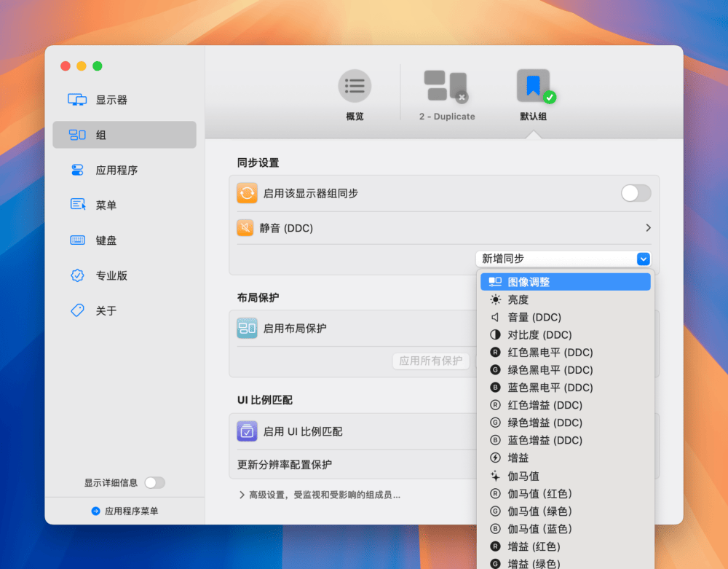Viewport: 728px width, 569px height.
Task: Click the 应用所有保护 button
Action: point(431,361)
